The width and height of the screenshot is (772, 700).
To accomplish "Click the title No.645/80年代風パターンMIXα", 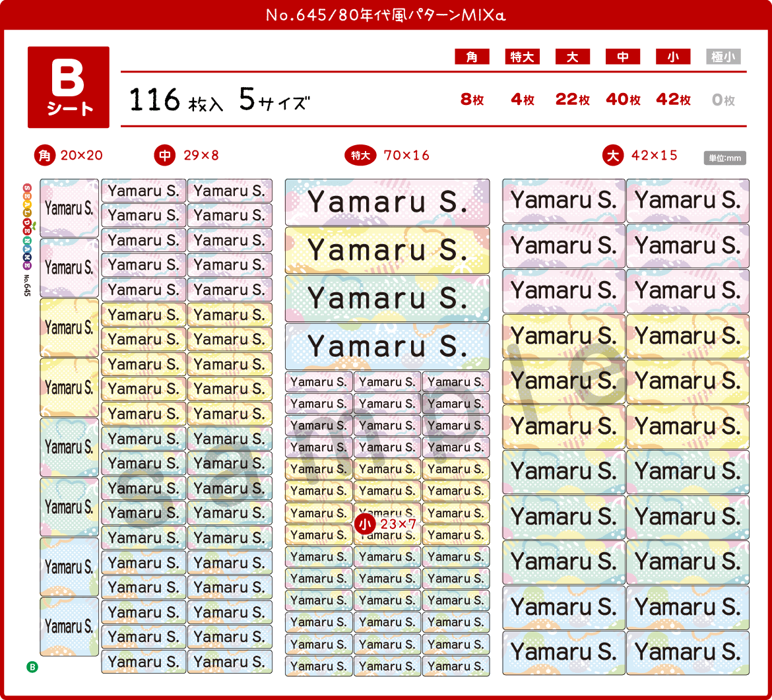I will [x=385, y=15].
